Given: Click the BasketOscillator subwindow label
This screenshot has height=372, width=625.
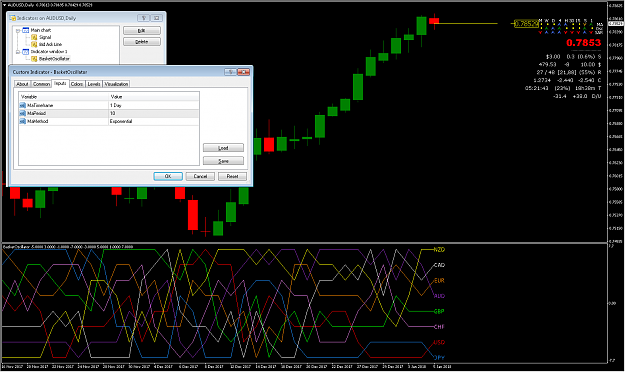Looking at the screenshot, I should coord(16,247).
